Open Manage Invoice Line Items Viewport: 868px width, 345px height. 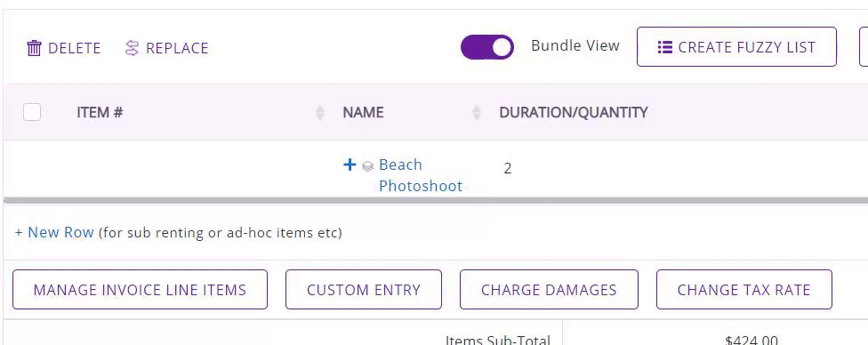pos(140,290)
